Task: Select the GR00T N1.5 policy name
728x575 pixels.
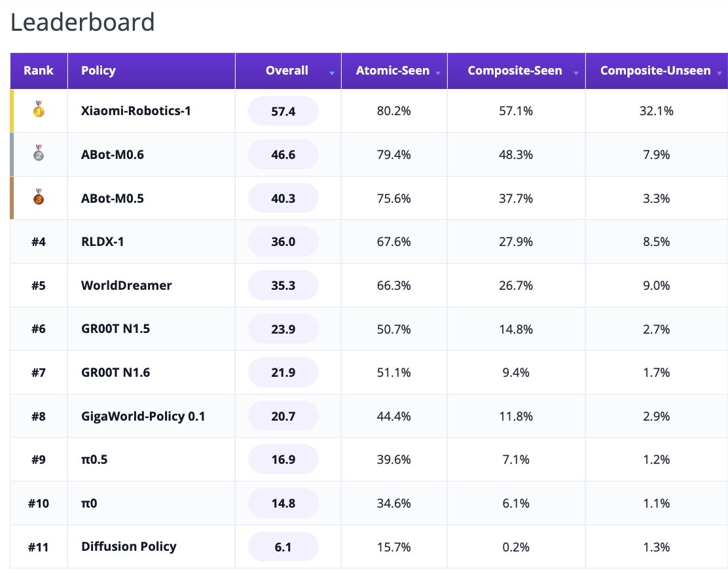Action: [116, 329]
